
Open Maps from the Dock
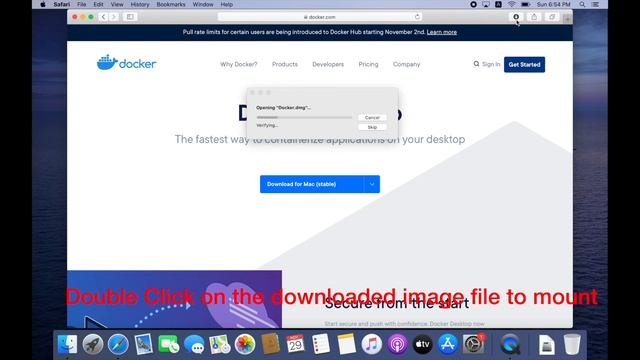[x=220, y=344]
